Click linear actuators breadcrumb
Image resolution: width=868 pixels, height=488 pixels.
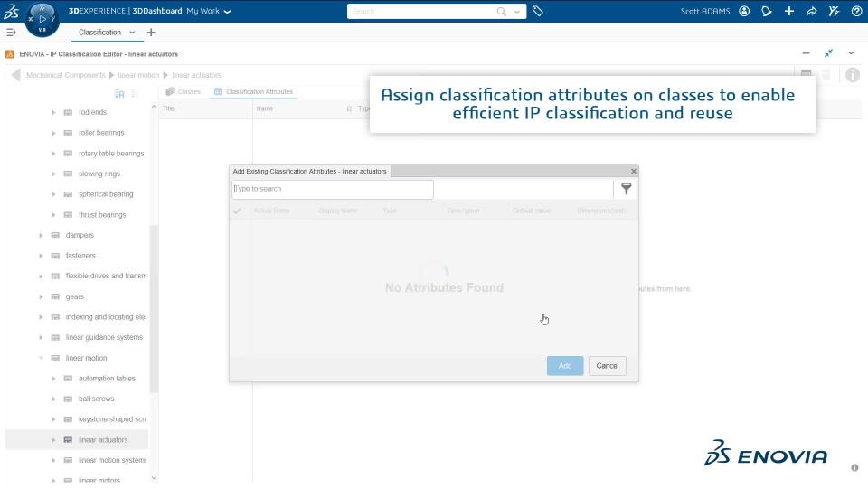196,75
